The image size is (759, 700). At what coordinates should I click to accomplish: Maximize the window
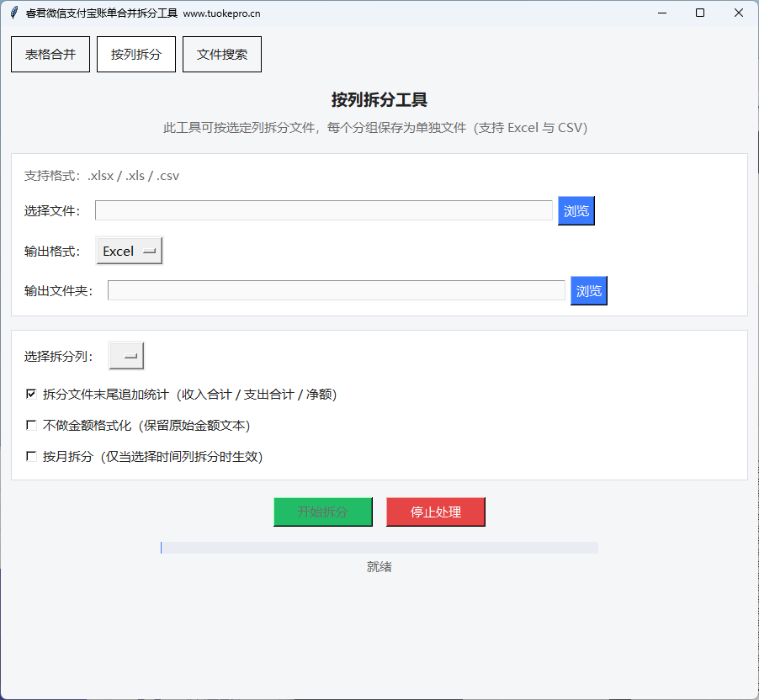700,13
